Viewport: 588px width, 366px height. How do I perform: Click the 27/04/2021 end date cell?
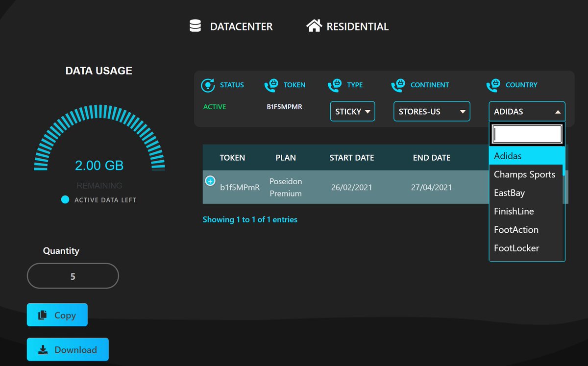432,187
